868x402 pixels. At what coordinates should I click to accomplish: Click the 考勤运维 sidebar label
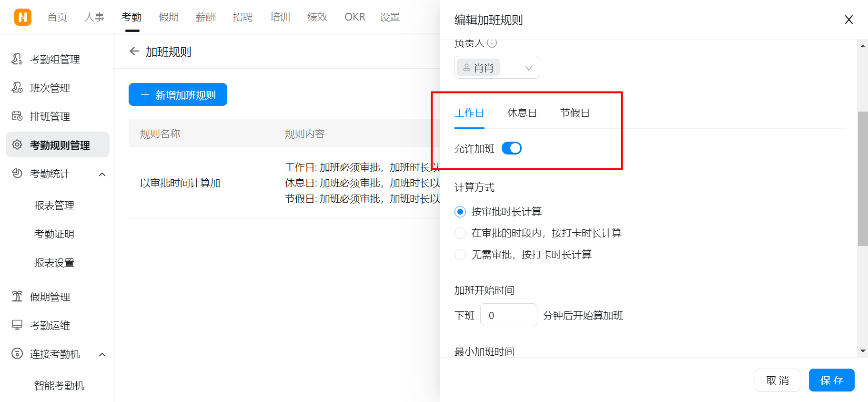(50, 325)
